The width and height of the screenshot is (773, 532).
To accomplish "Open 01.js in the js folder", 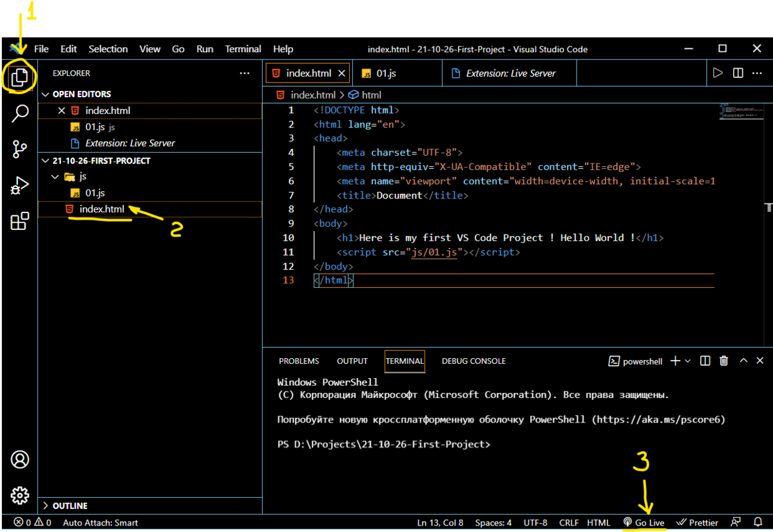I will coord(149,193).
